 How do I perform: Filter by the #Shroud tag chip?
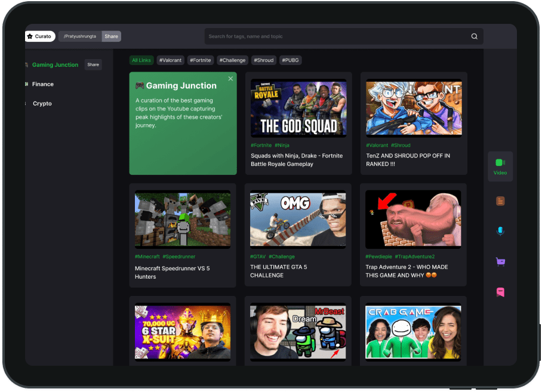coord(264,60)
